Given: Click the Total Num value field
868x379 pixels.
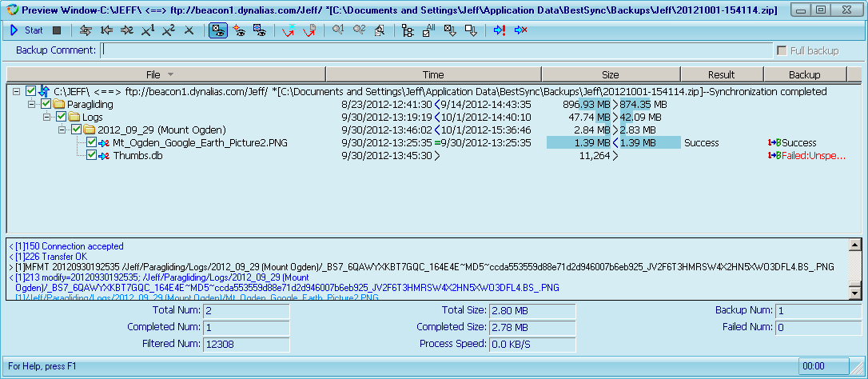Looking at the screenshot, I should (246, 311).
